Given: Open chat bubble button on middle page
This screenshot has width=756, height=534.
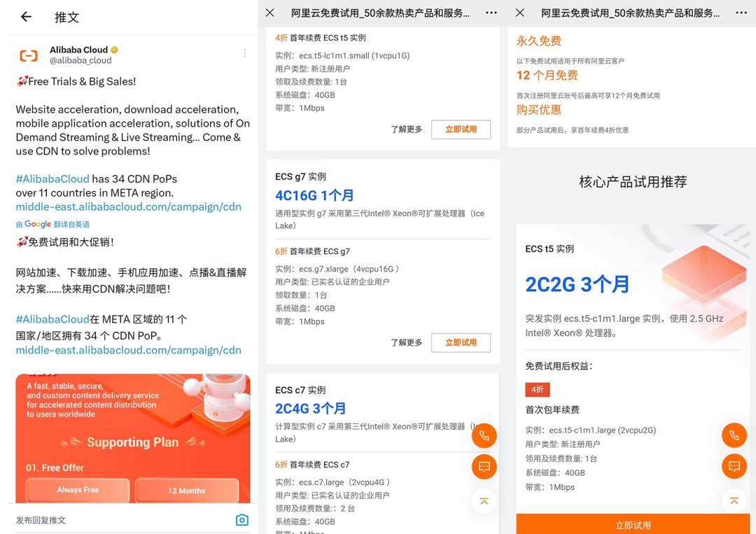Looking at the screenshot, I should point(484,467).
